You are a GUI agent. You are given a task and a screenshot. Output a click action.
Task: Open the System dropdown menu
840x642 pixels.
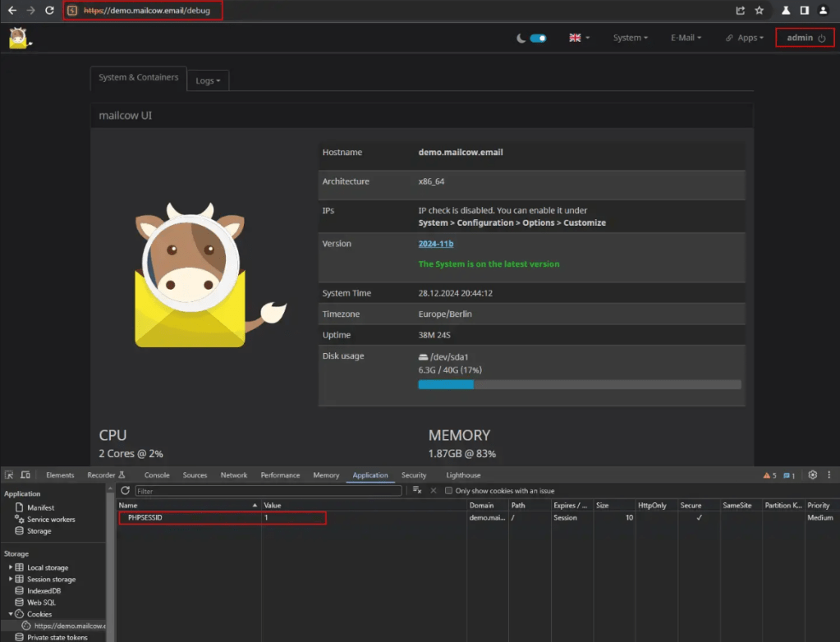pos(630,38)
